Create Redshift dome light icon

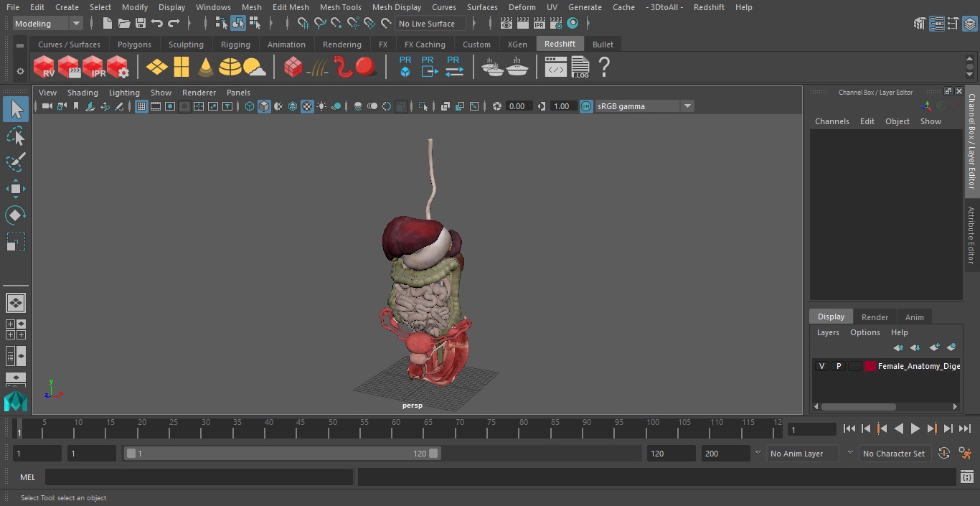point(230,67)
